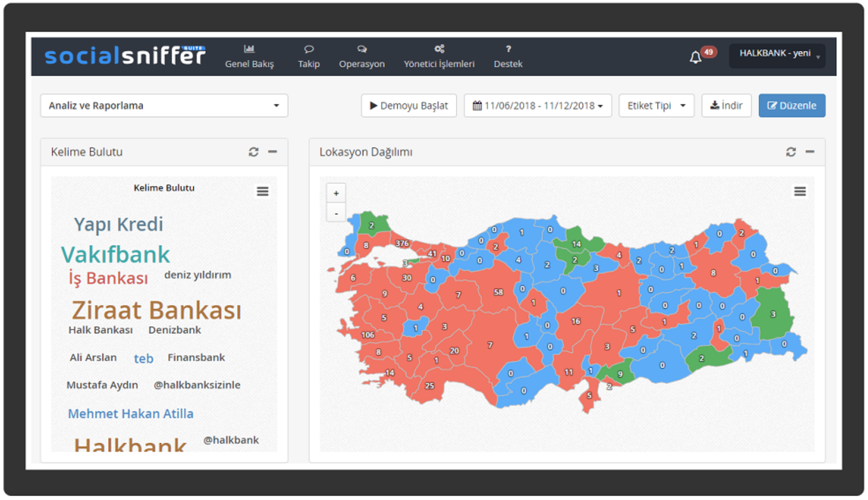Minimize the Lokasyon Dağılımı panel

click(x=810, y=152)
